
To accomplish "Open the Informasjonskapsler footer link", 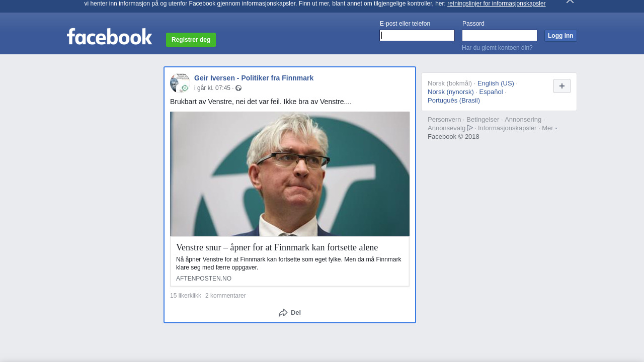I will point(507,128).
